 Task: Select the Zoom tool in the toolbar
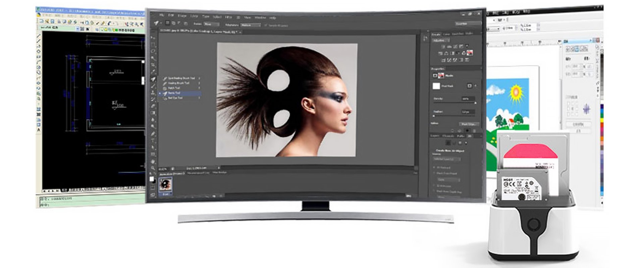(x=153, y=168)
